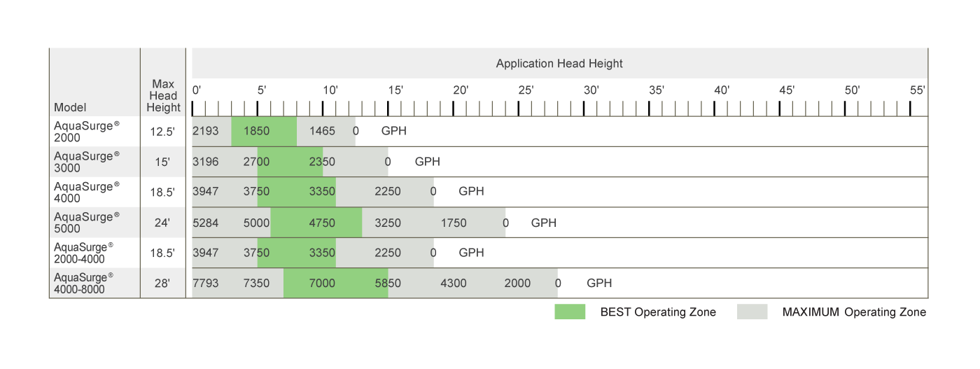980x369 pixels.
Task: Click the 40' scale label
Action: [x=722, y=90]
